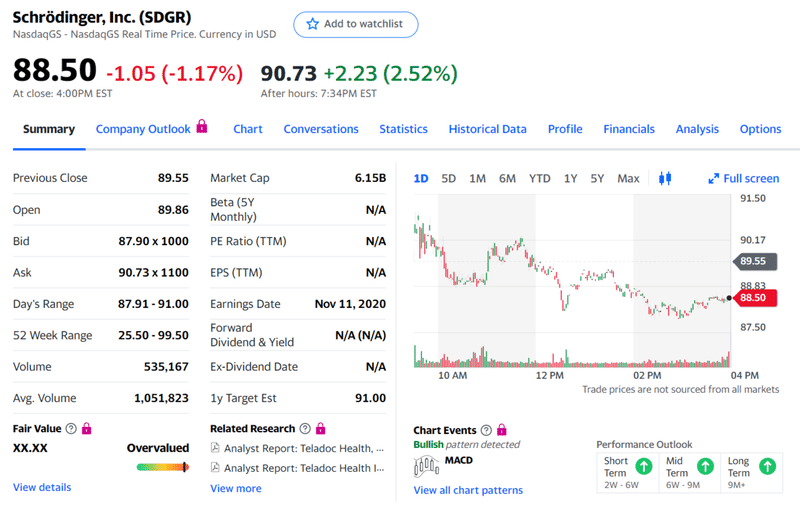Select the 5D chart time range
The image size is (800, 513).
click(x=449, y=178)
